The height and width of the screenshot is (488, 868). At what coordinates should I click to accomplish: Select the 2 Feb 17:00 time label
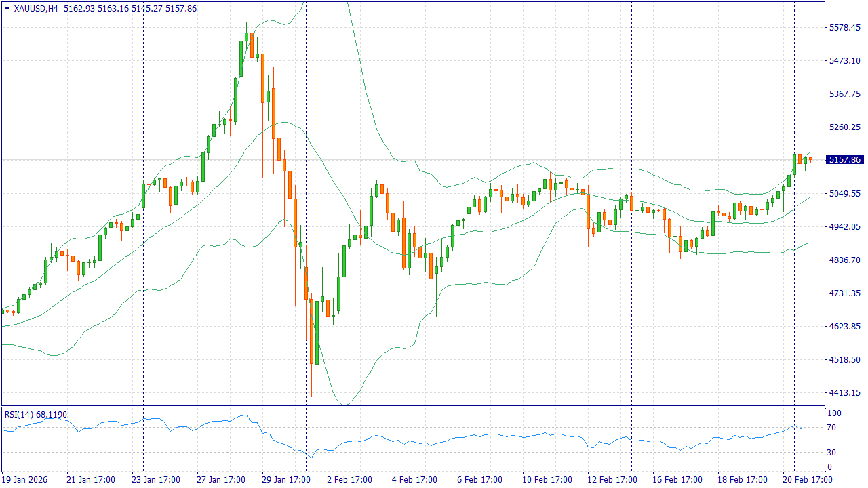point(349,480)
